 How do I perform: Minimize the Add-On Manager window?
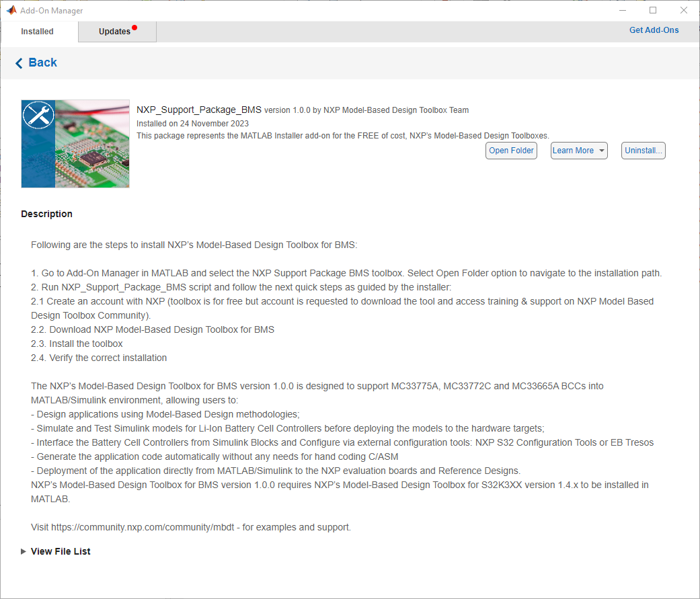[x=622, y=10]
